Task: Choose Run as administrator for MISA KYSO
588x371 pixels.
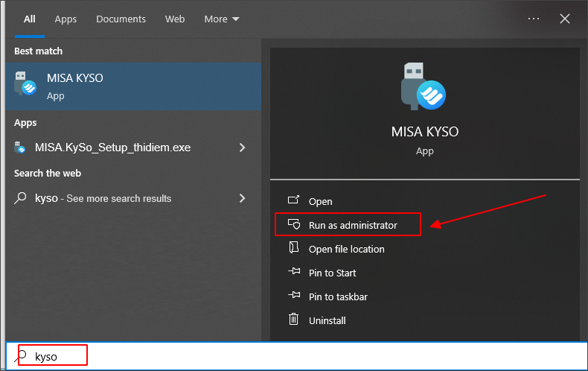Action: pyautogui.click(x=353, y=225)
